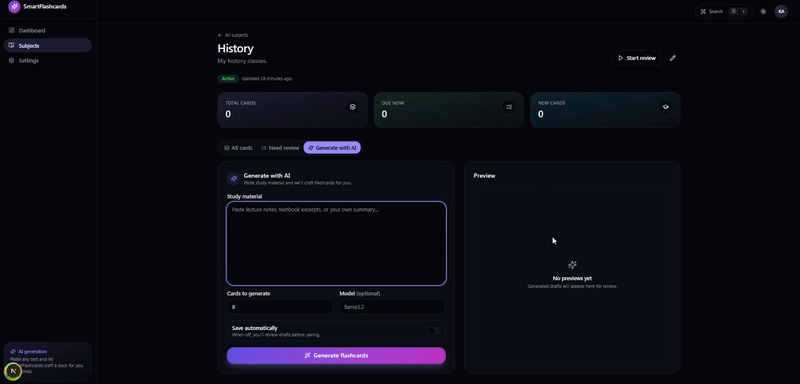Click the Active status badge
The width and height of the screenshot is (800, 384).
pyautogui.click(x=228, y=79)
